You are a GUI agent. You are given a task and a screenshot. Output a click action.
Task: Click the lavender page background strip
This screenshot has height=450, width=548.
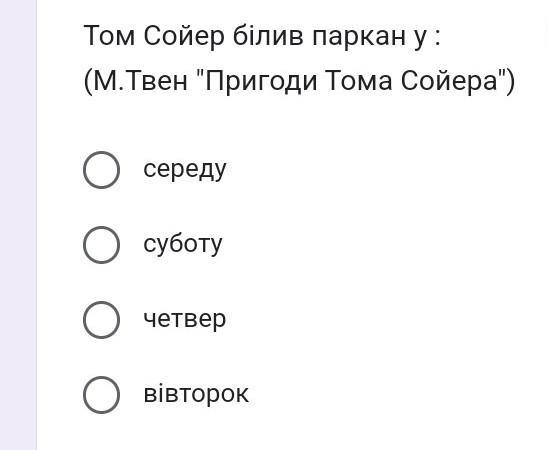tap(18, 225)
